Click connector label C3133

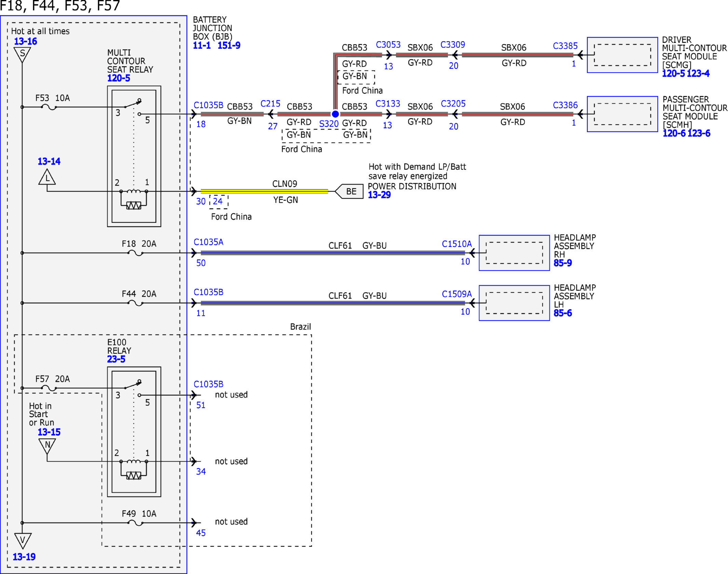[388, 104]
